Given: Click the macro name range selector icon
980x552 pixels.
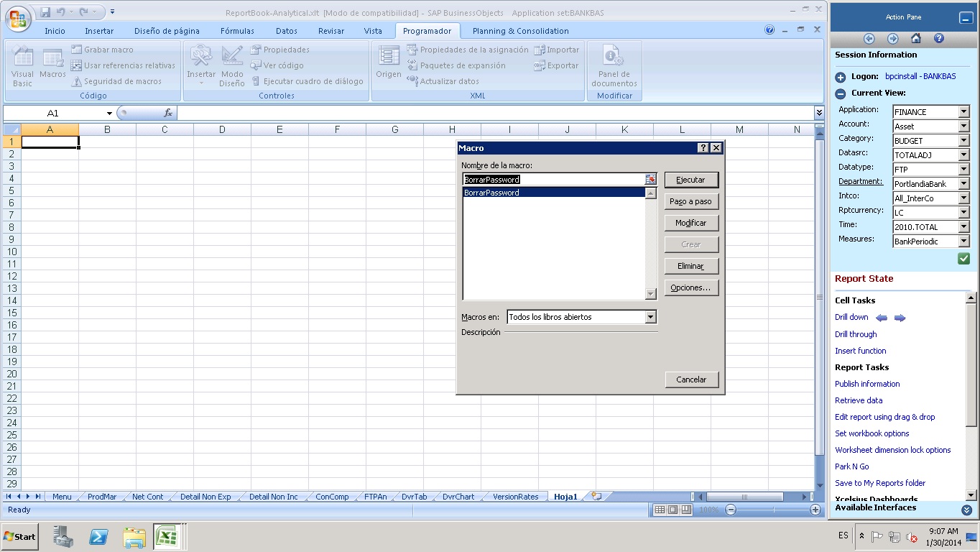Looking at the screenshot, I should click(650, 180).
